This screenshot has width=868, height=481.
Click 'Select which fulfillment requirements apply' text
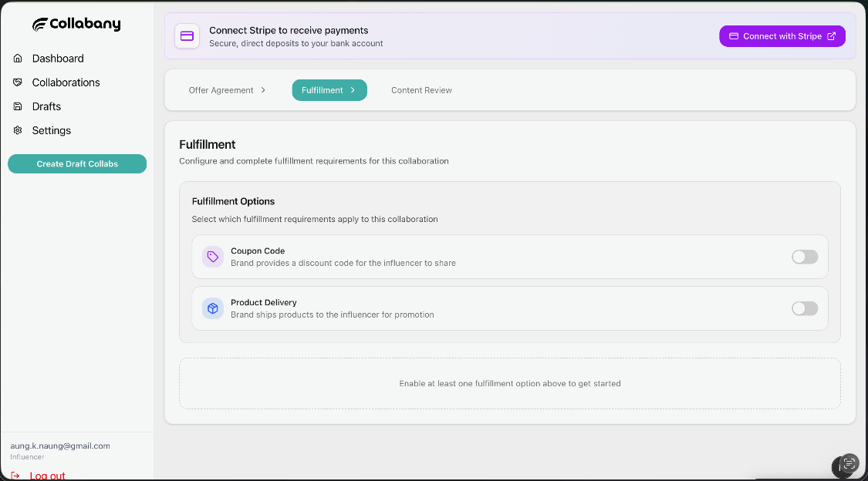coord(315,219)
